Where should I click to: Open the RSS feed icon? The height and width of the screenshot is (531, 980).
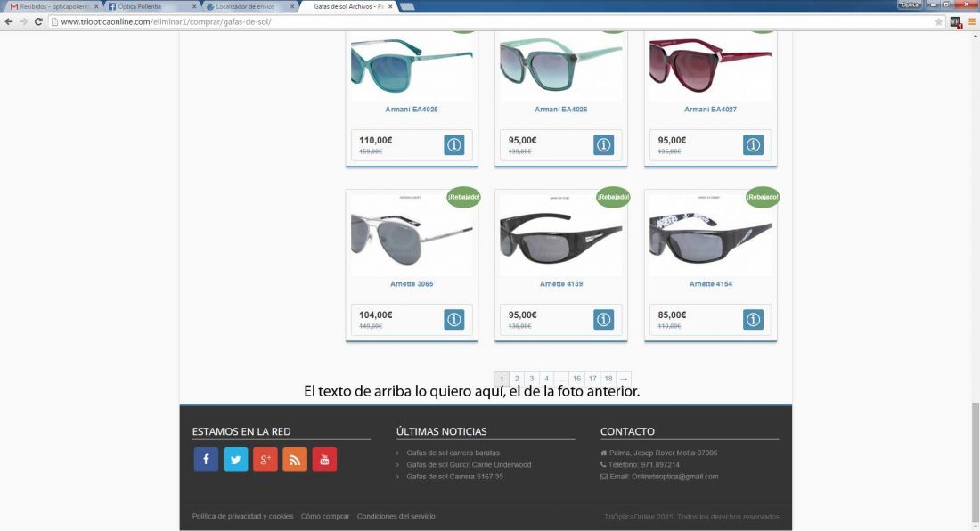[x=294, y=459]
